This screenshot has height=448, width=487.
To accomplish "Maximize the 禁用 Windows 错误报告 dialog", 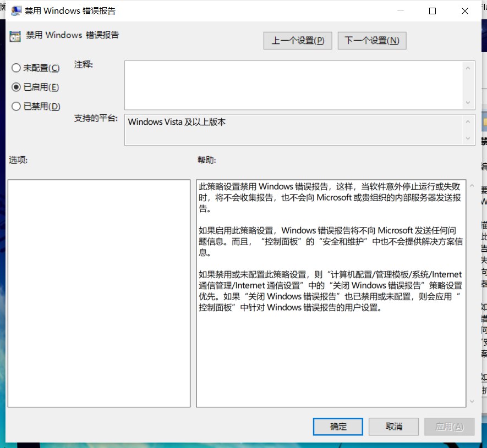I will (433, 11).
